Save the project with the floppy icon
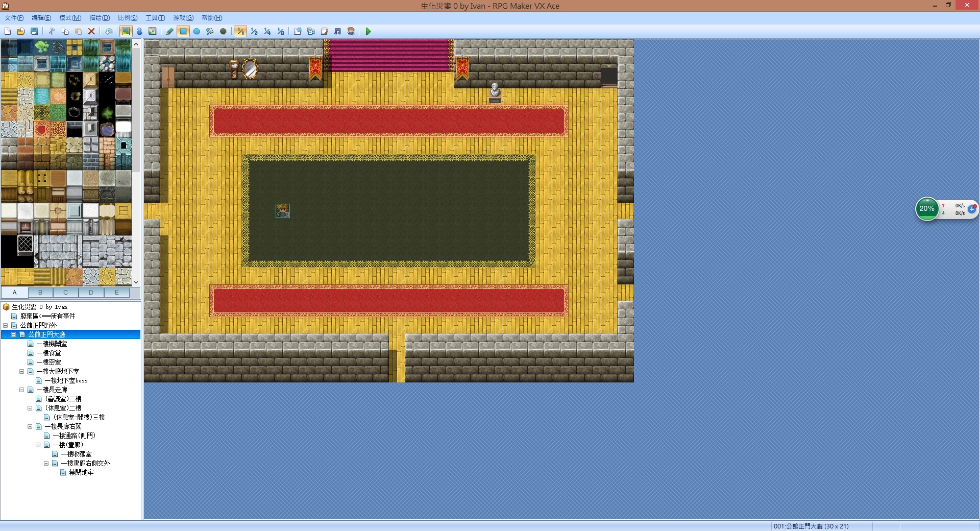980x531 pixels. tap(34, 31)
